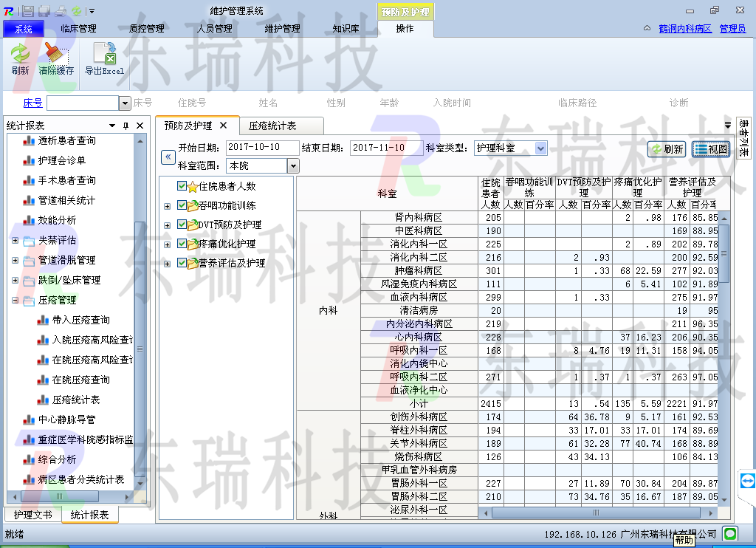Image resolution: width=756 pixels, height=548 pixels.
Task: Open 压疮统计表 tree item
Action: coord(76,400)
